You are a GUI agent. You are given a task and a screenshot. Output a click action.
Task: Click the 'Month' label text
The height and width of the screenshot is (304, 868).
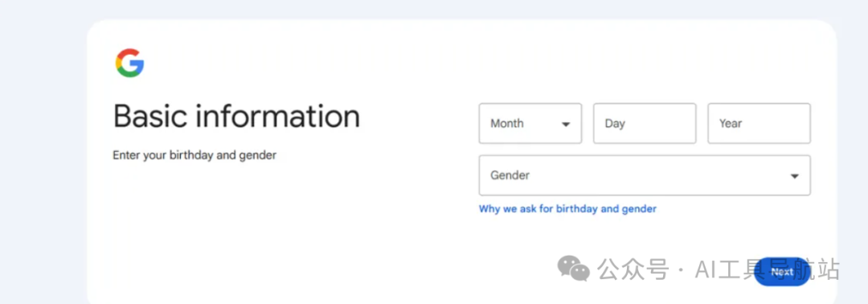[x=506, y=124]
